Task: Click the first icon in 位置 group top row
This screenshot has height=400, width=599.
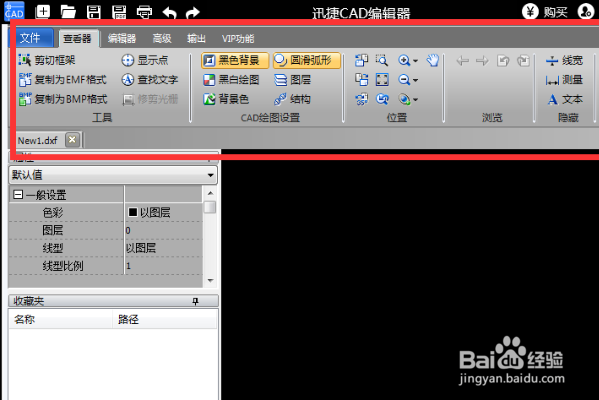Action: point(361,60)
